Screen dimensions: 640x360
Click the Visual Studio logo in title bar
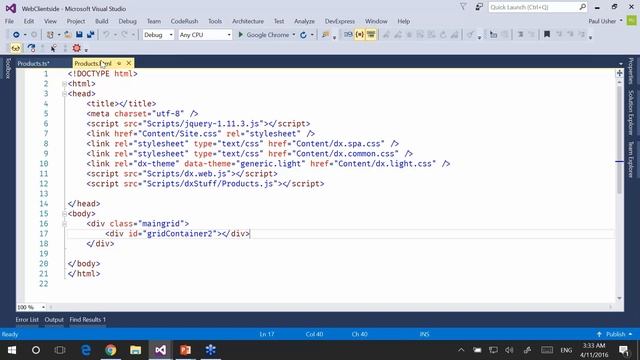11,8
